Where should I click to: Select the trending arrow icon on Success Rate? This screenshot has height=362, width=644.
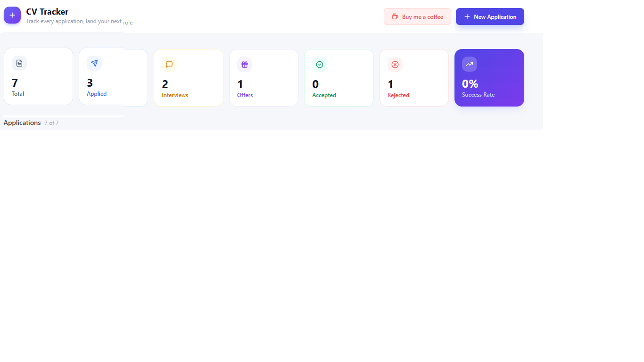tap(469, 64)
